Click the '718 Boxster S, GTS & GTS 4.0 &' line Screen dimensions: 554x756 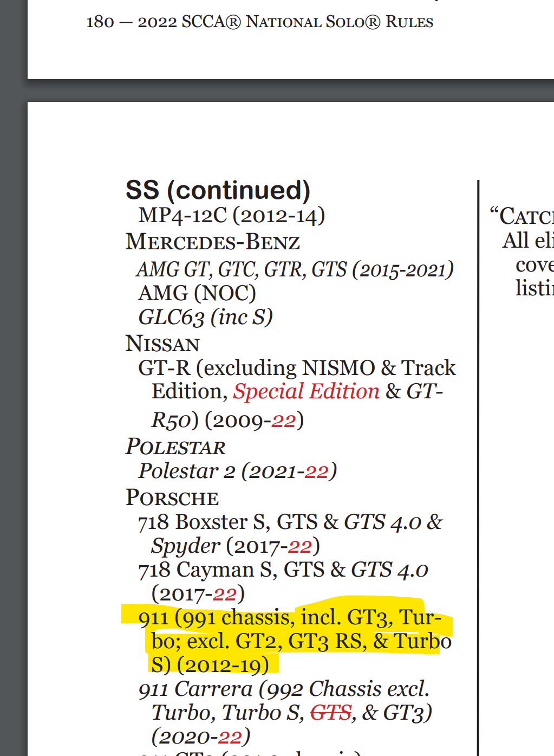[x=290, y=522]
